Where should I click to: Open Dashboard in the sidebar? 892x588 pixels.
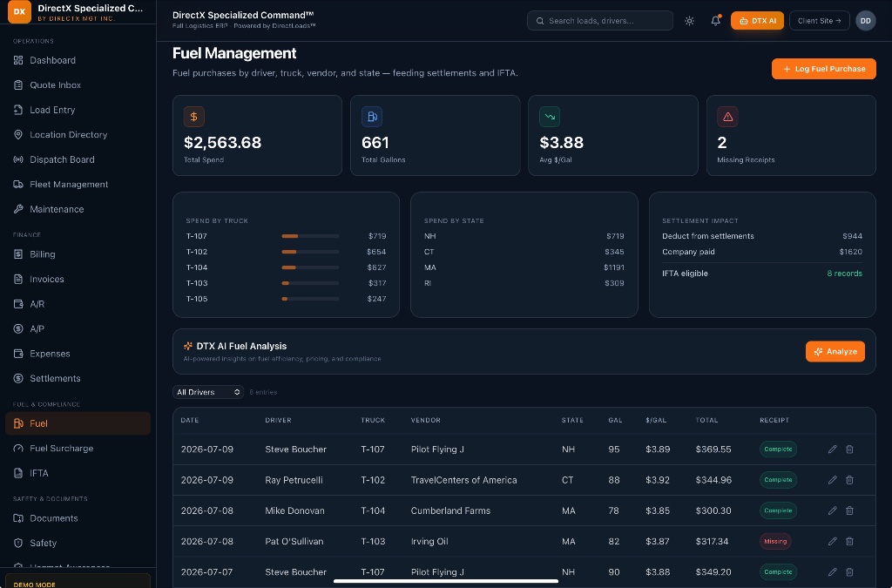point(78,60)
